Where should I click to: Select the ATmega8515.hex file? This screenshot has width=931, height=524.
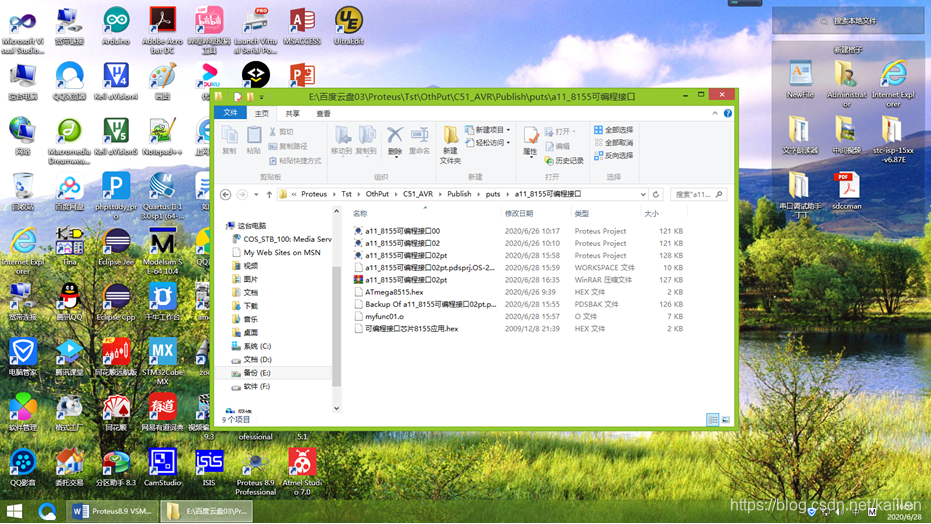[394, 292]
